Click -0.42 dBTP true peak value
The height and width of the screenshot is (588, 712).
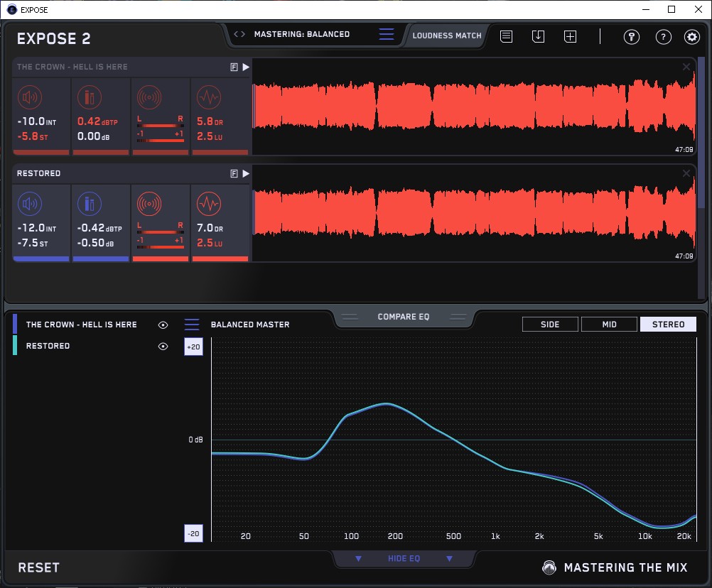[x=99, y=228]
